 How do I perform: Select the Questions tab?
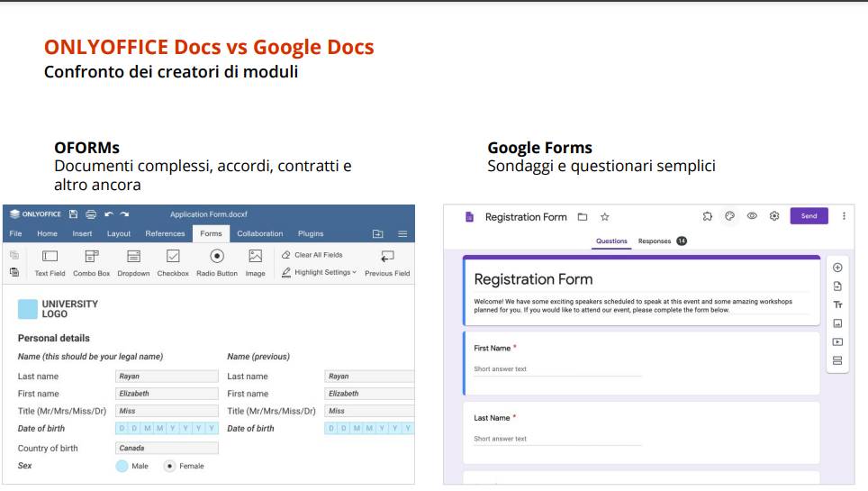point(611,241)
